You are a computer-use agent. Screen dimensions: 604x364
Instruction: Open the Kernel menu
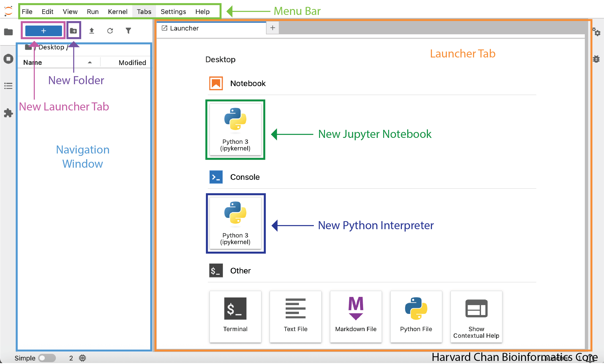pos(117,12)
